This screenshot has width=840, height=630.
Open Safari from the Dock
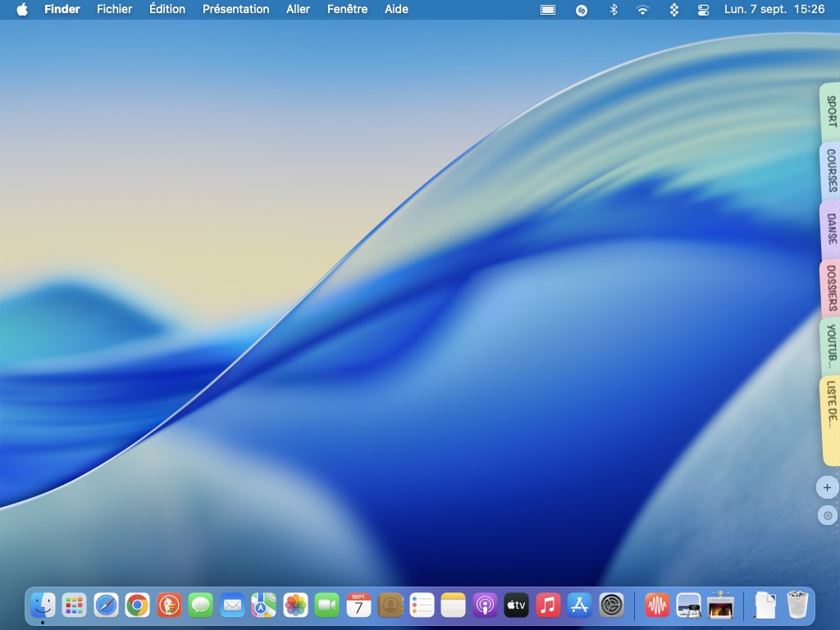coord(106,606)
